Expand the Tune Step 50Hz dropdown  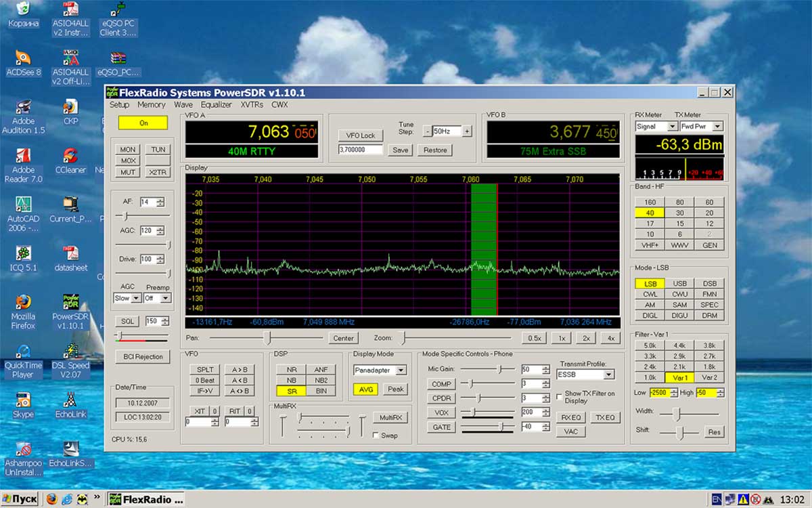tap(447, 131)
